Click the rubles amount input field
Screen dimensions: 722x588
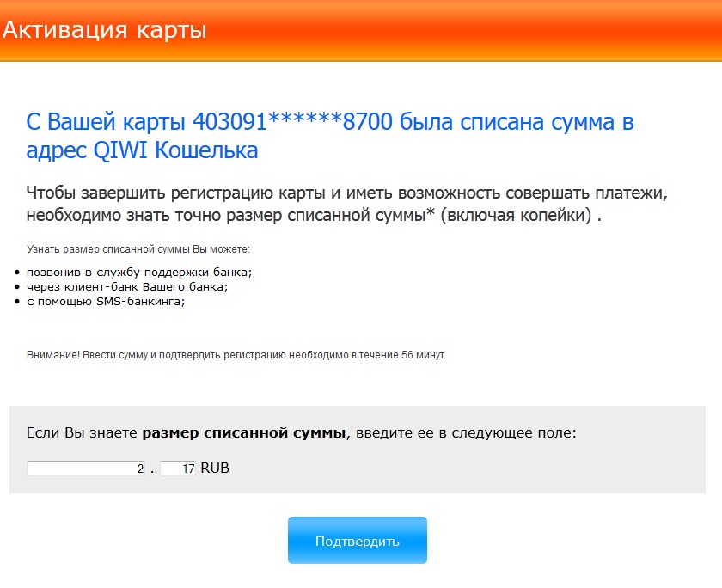(x=86, y=469)
